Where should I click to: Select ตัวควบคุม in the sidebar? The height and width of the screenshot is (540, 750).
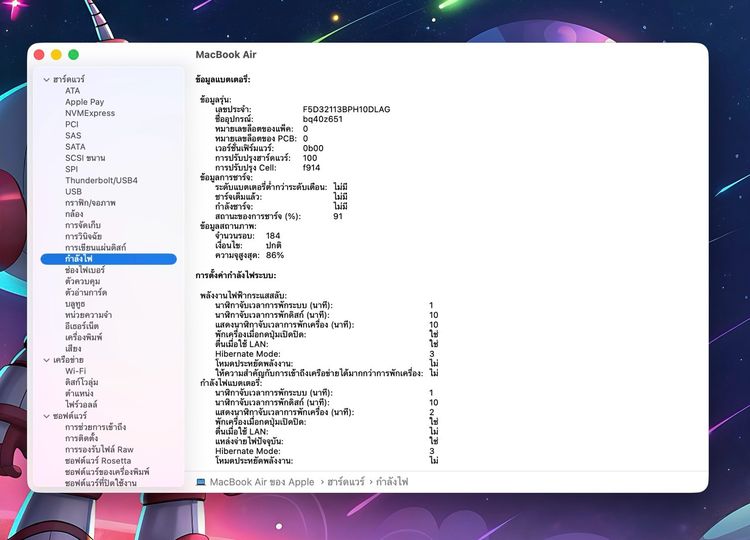(82, 281)
